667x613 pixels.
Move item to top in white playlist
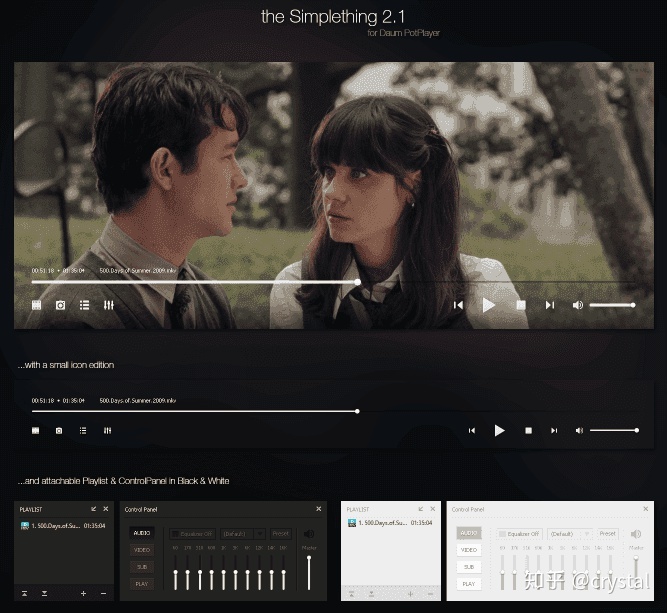click(x=351, y=593)
